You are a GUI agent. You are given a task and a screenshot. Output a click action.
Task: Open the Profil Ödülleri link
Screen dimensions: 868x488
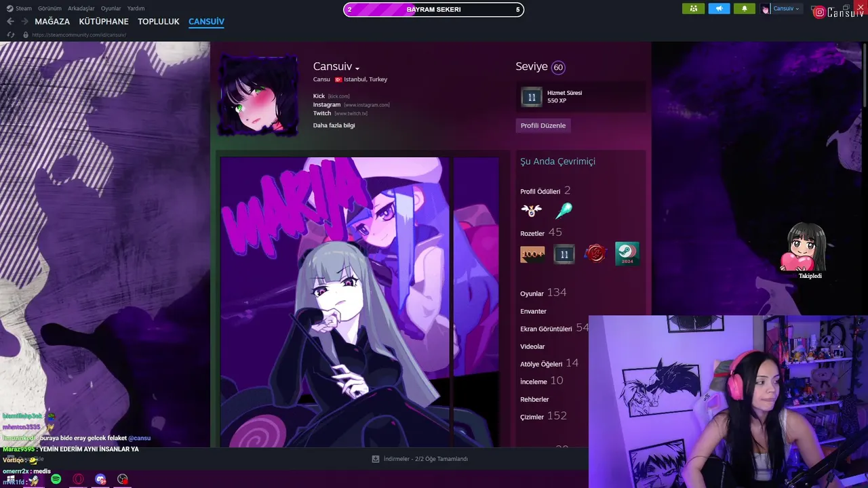540,192
